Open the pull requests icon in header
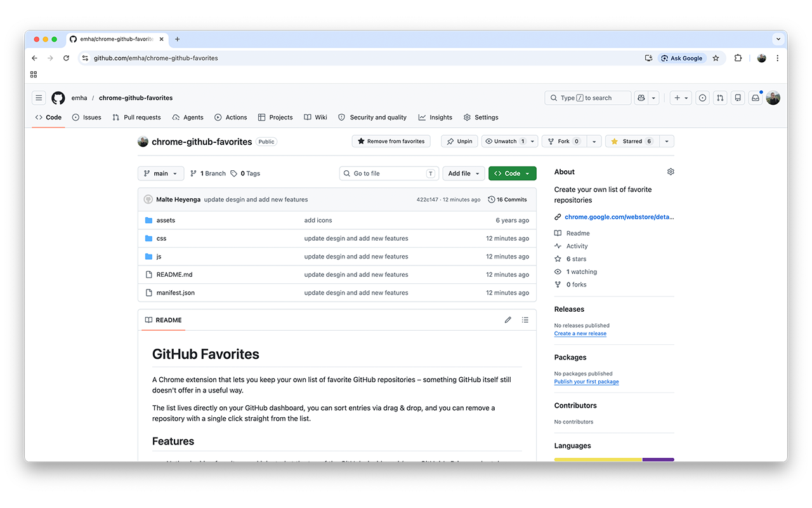This screenshot has width=812, height=508. click(x=720, y=98)
